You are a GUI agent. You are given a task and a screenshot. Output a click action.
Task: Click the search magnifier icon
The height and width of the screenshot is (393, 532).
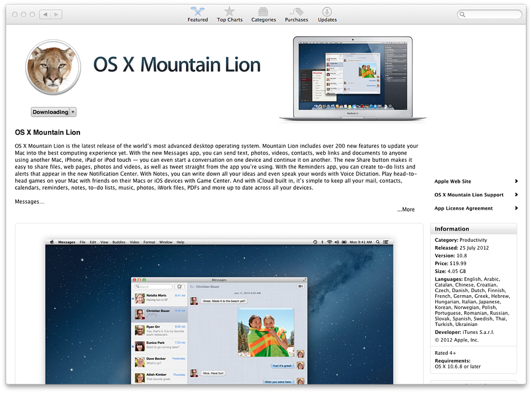(x=462, y=14)
